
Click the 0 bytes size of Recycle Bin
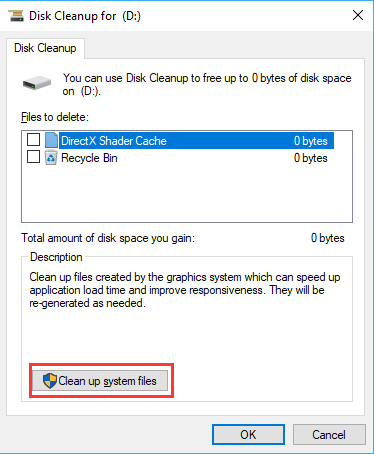click(x=311, y=158)
